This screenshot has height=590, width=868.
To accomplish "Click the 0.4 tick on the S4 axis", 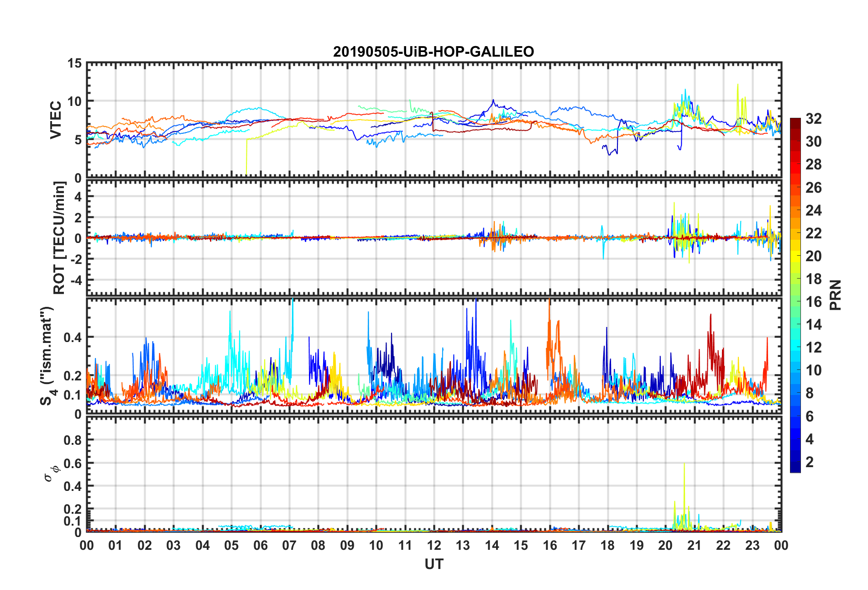I will click(73, 337).
